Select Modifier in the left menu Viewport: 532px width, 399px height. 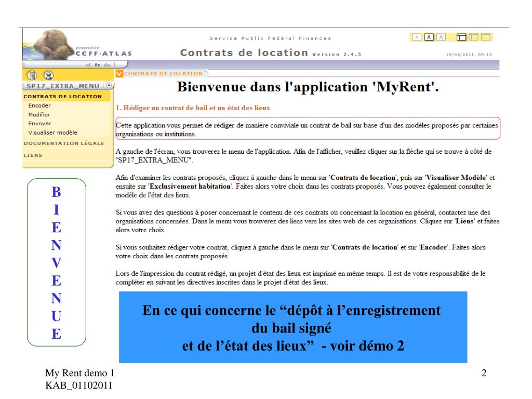(x=39, y=115)
